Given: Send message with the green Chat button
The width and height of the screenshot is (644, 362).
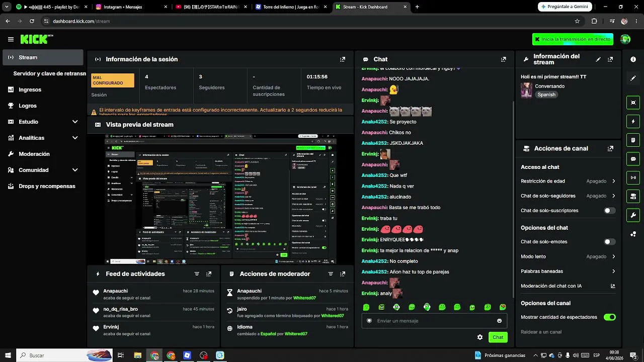Looking at the screenshot, I should point(498,337).
